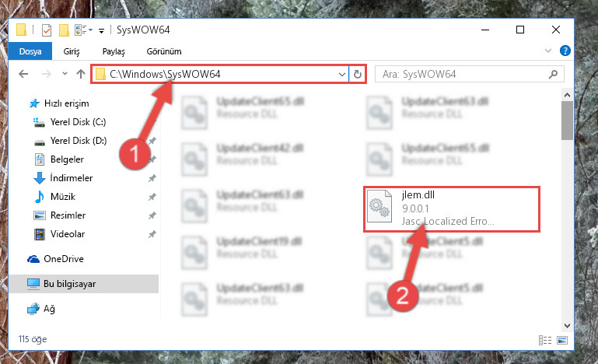Viewport: 598px width, 364px height.
Task: Open the Help question mark icon
Action: [x=565, y=51]
